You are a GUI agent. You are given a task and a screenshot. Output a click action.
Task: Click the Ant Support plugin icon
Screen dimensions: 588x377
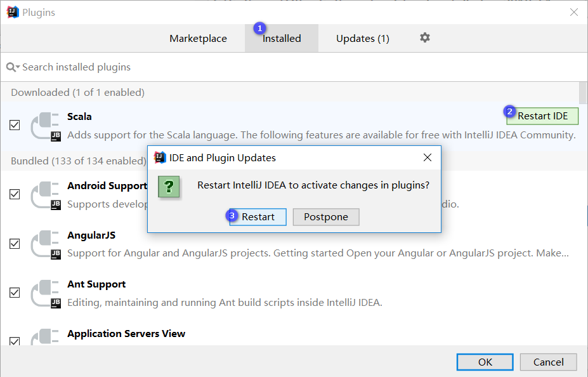click(x=46, y=293)
